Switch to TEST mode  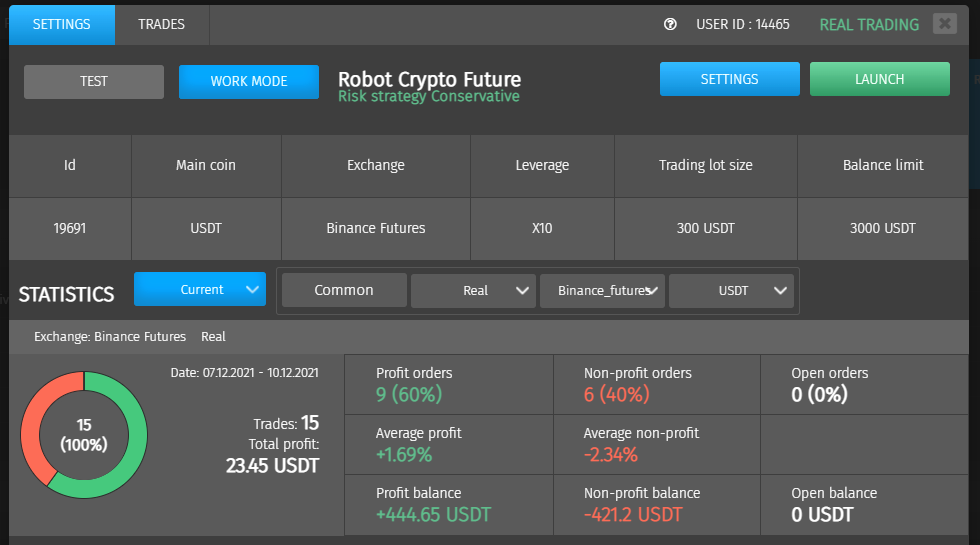[94, 82]
